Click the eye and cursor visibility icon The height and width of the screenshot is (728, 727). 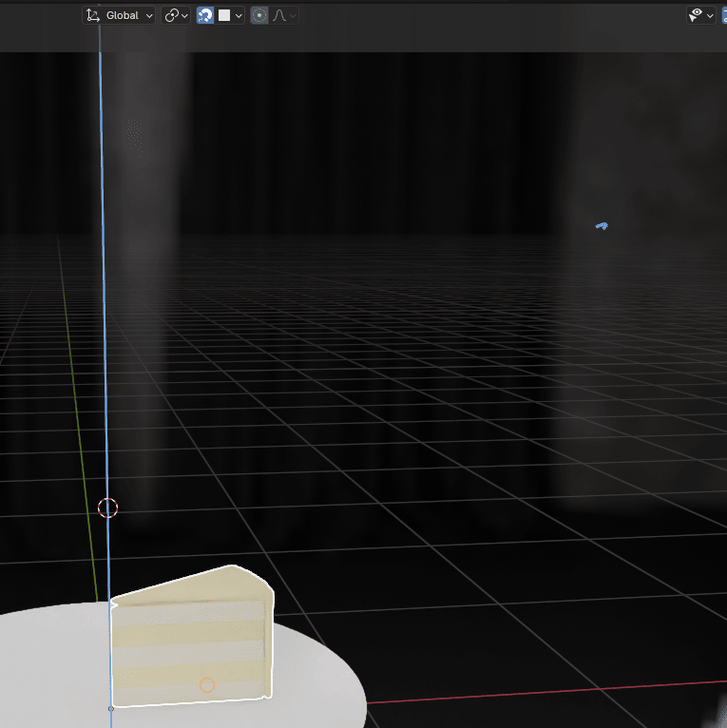[x=697, y=15]
